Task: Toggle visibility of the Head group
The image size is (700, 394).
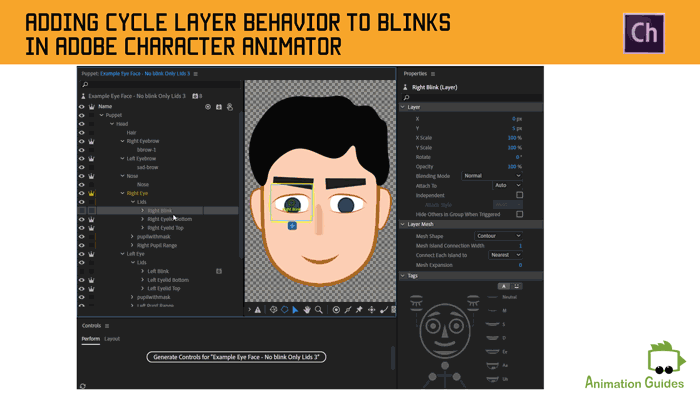Action: point(82,124)
